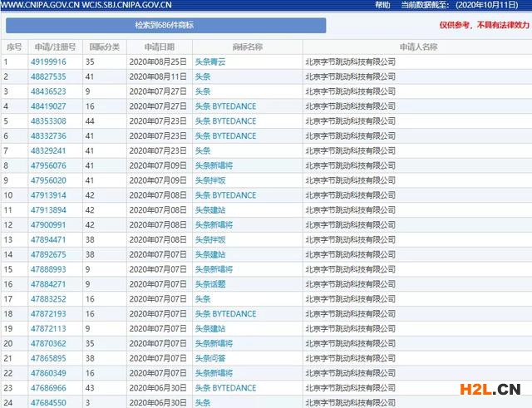Open registration number 47872113
Image resolution: width=532 pixels, height=408 pixels.
tap(48, 328)
